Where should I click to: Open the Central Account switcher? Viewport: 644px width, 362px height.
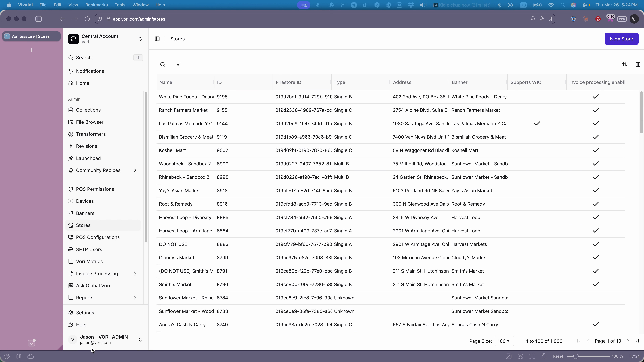(140, 39)
